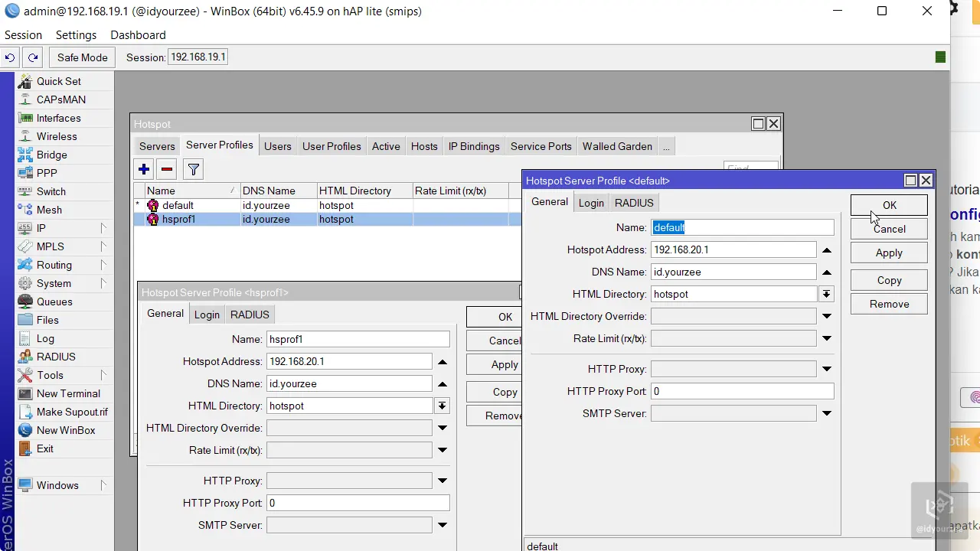The height and width of the screenshot is (551, 980).
Task: Click Remove in default profile dialog
Action: click(x=889, y=304)
